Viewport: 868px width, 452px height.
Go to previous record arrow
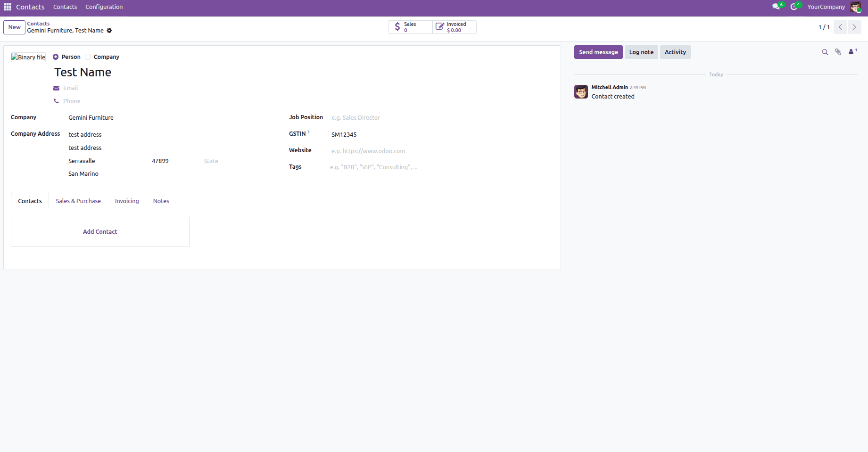(840, 27)
